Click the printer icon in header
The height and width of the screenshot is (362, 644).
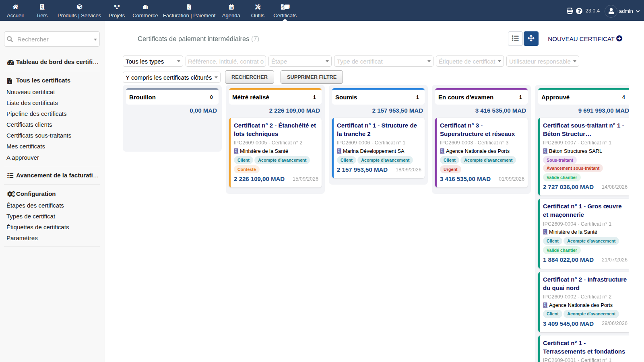pos(570,11)
